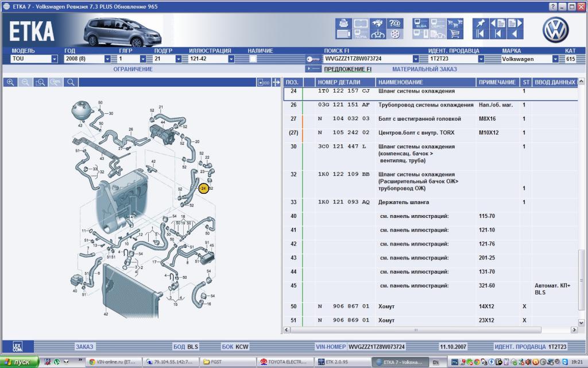Select part number 1T0 122 157 CJ
This screenshot has height=368, width=588.
pyautogui.click(x=343, y=91)
